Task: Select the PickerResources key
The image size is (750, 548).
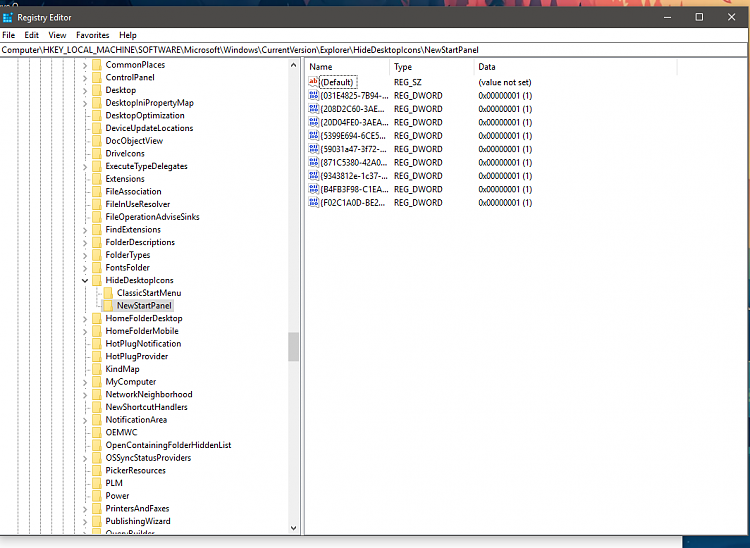Action: 135,470
